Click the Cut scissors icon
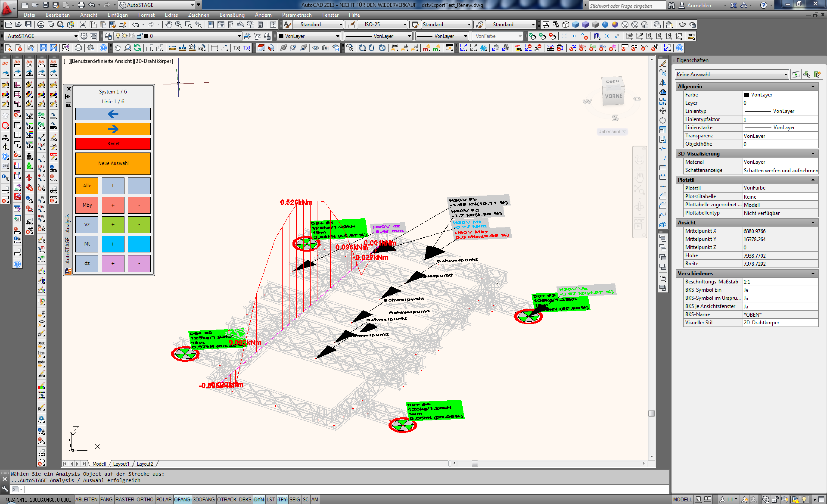Screen dimensions: 827x504 pos(83,25)
